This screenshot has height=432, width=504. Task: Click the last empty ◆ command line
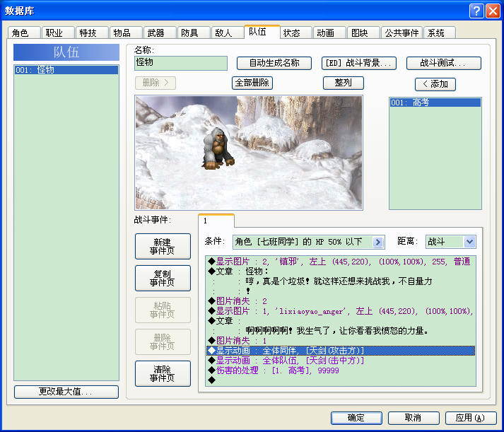point(341,380)
